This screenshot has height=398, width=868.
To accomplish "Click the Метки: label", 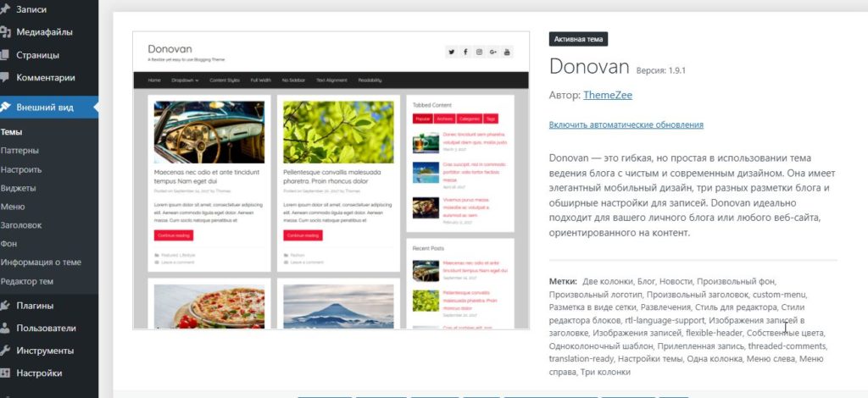I will (x=563, y=281).
